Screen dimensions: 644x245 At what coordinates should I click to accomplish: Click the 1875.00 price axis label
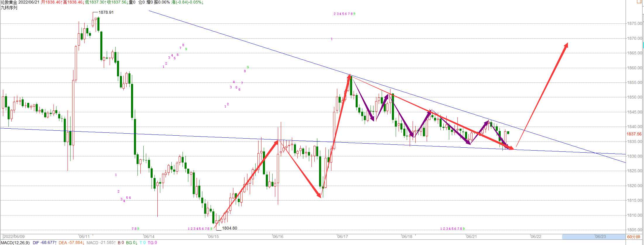pyautogui.click(x=635, y=23)
